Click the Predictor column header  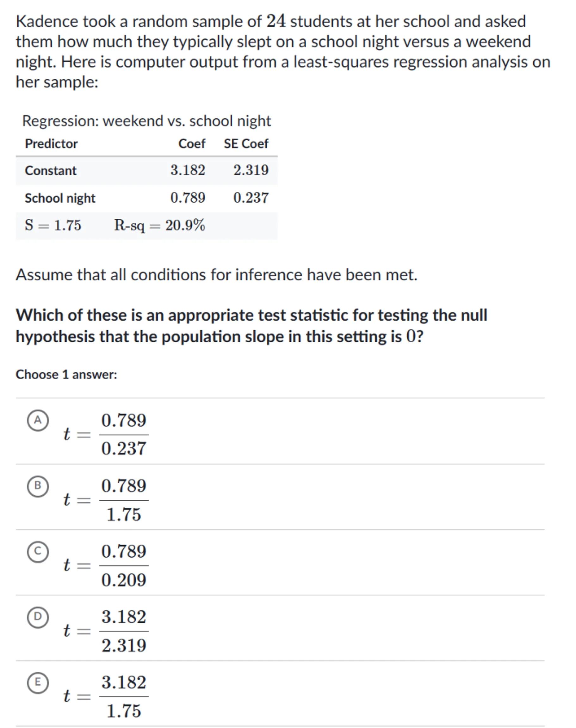[x=51, y=144]
